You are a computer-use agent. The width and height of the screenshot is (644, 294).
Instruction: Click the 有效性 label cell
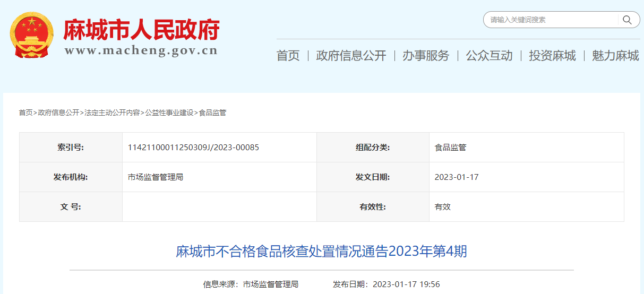373,206
